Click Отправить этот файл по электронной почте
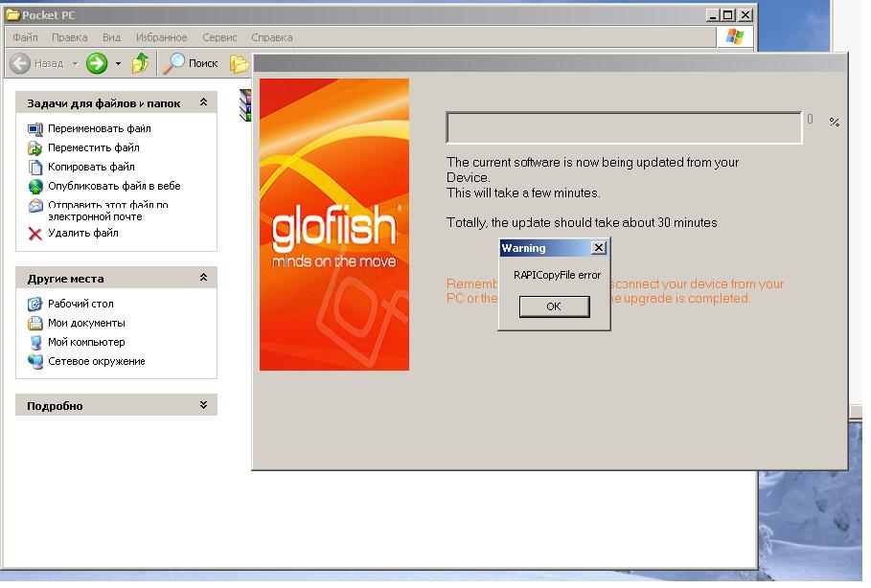Viewport: 871px width, 588px height. pyautogui.click(x=107, y=211)
